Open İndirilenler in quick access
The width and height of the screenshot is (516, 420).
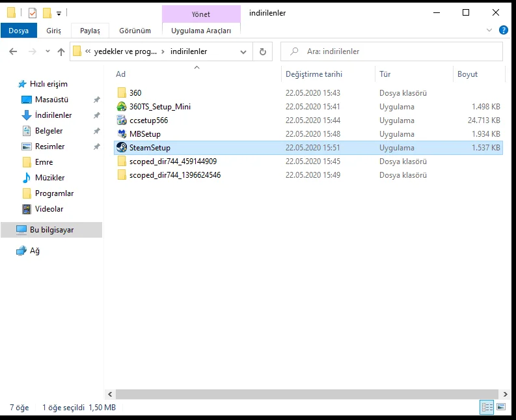pos(53,115)
